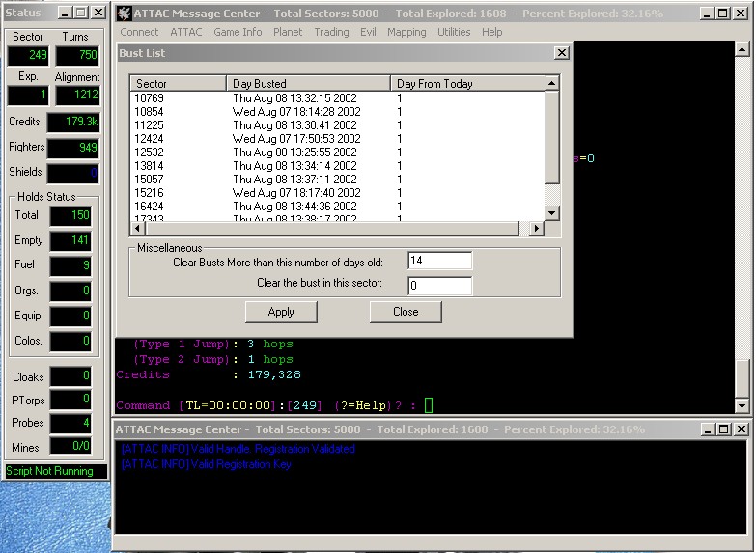Expand the Trading menu

pyautogui.click(x=331, y=32)
